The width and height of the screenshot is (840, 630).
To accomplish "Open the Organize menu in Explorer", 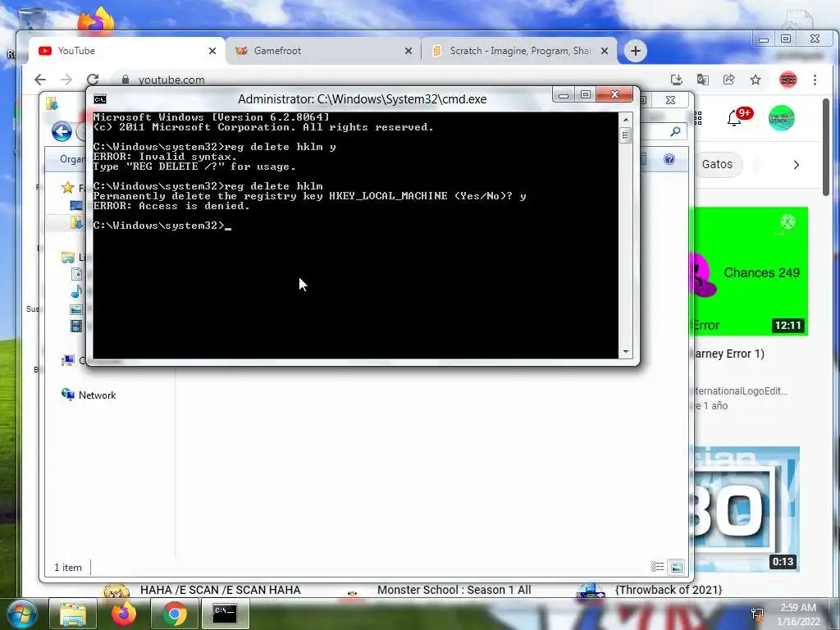I will (72, 159).
